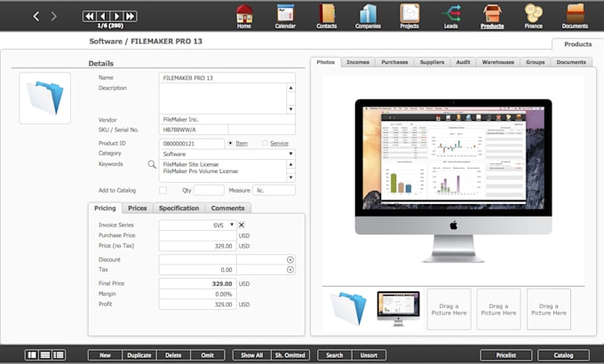Go back with the left chevron arrow
The image size is (604, 364).
click(x=36, y=16)
